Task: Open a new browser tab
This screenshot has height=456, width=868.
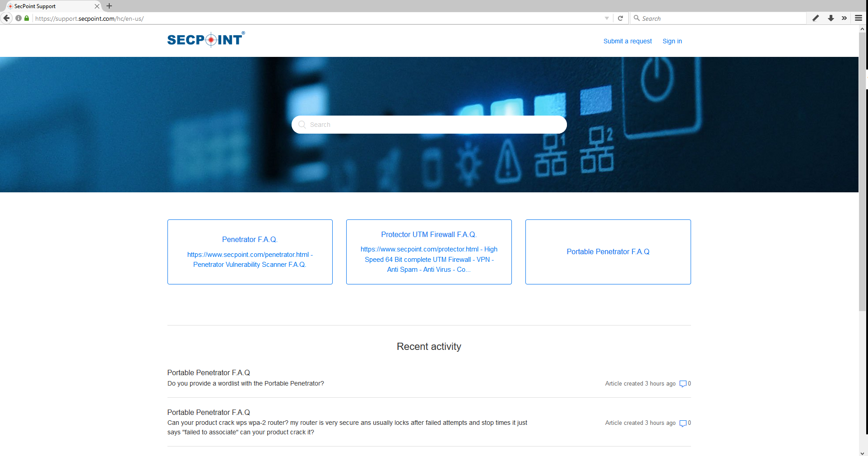Action: click(109, 6)
